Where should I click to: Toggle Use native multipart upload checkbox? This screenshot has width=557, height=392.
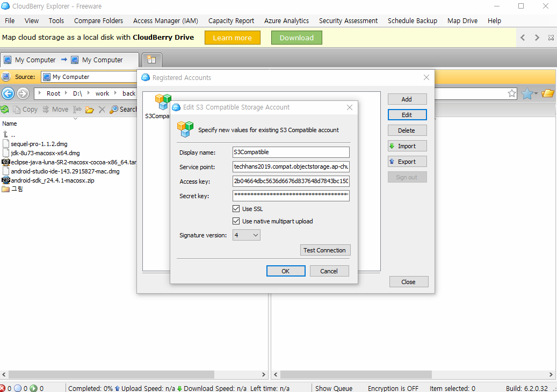click(x=236, y=221)
